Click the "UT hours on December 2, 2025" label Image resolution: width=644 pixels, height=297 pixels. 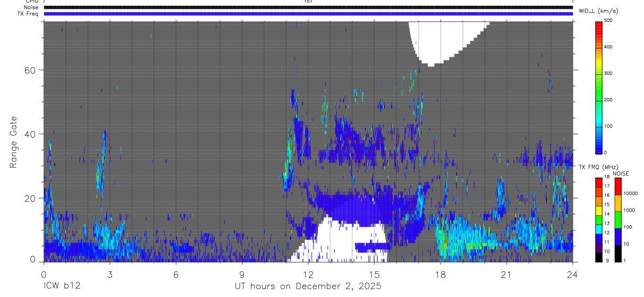point(307,287)
